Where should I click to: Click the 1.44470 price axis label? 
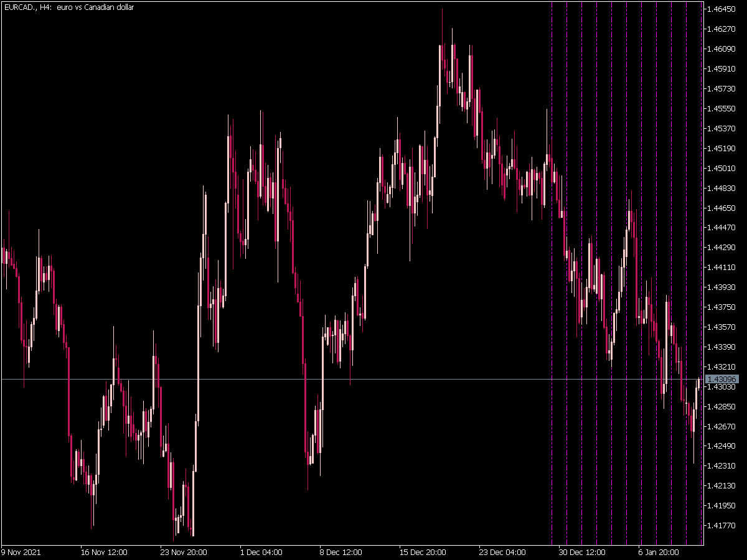(x=722, y=227)
